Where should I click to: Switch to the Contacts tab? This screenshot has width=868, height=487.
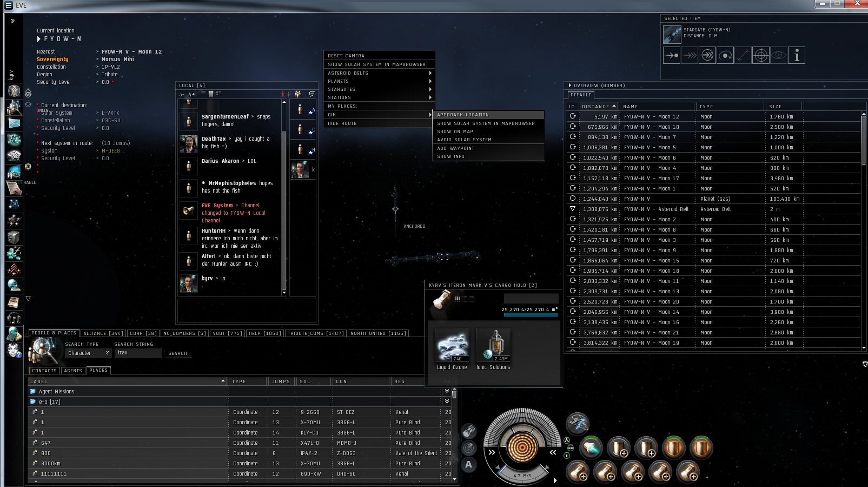44,371
